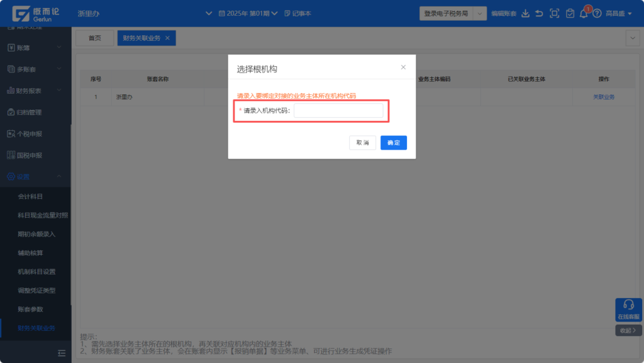The height and width of the screenshot is (363, 644).
Task: Open the clipboard checklist icon
Action: (570, 13)
